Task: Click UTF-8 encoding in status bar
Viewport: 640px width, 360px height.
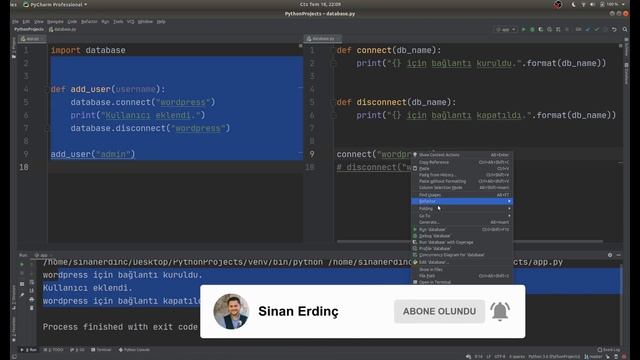Action: (x=500, y=356)
